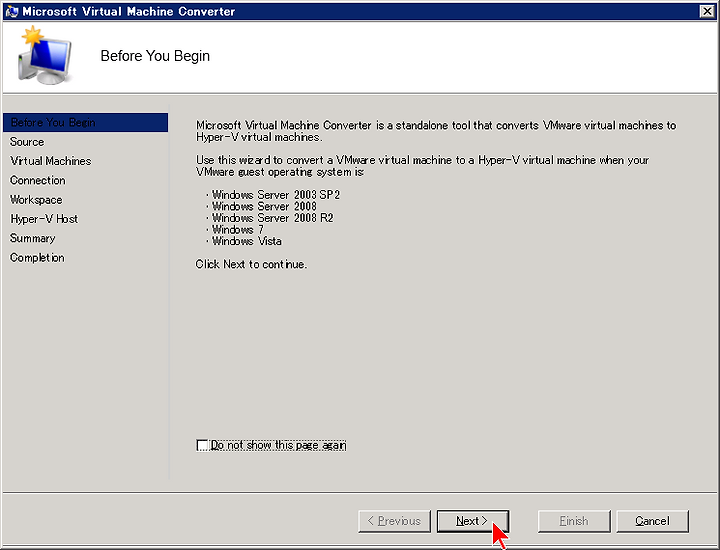
Task: Click 'Click Next to continue.' text
Action: click(251, 264)
